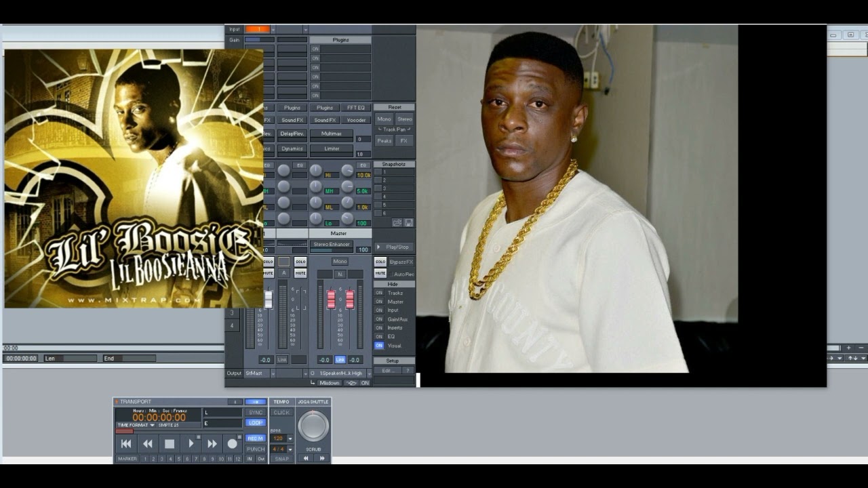Start playback with the transport play button

coord(191,444)
